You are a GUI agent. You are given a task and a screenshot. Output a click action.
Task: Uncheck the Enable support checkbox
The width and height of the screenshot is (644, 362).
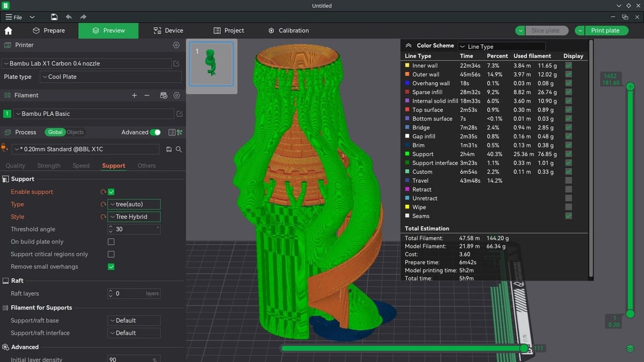[x=111, y=191]
